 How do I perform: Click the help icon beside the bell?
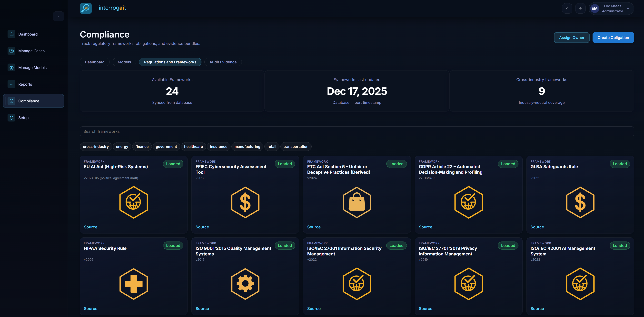click(x=580, y=9)
